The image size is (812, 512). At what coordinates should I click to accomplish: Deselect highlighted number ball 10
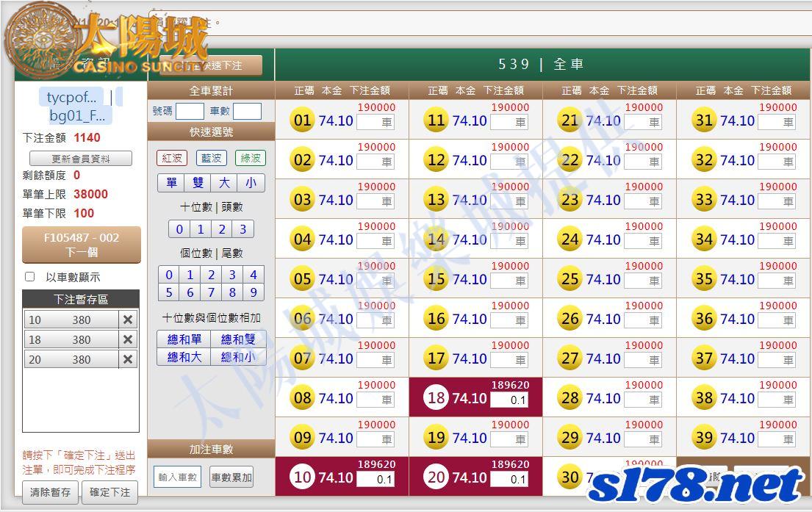coord(303,477)
